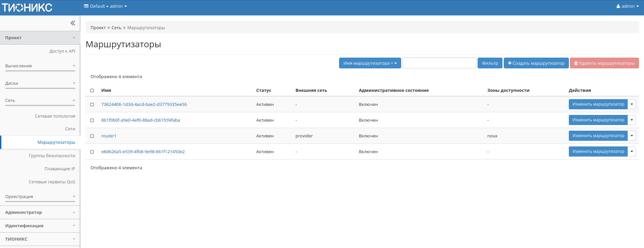Focus the router filter text field
Image resolution: width=644 pixels, height=248 pixels.
pos(439,63)
